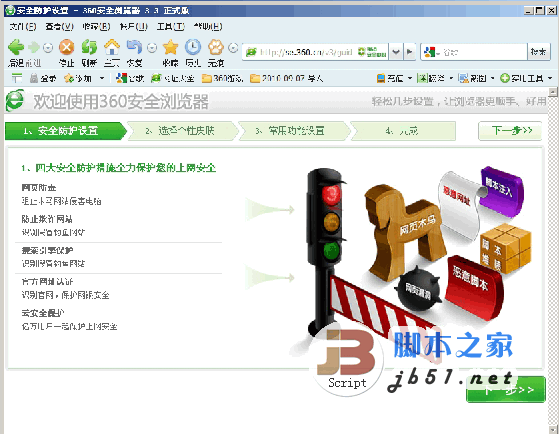Open the Google (谷歌) bookmark
Screen dimensions: 559x434
130,78
